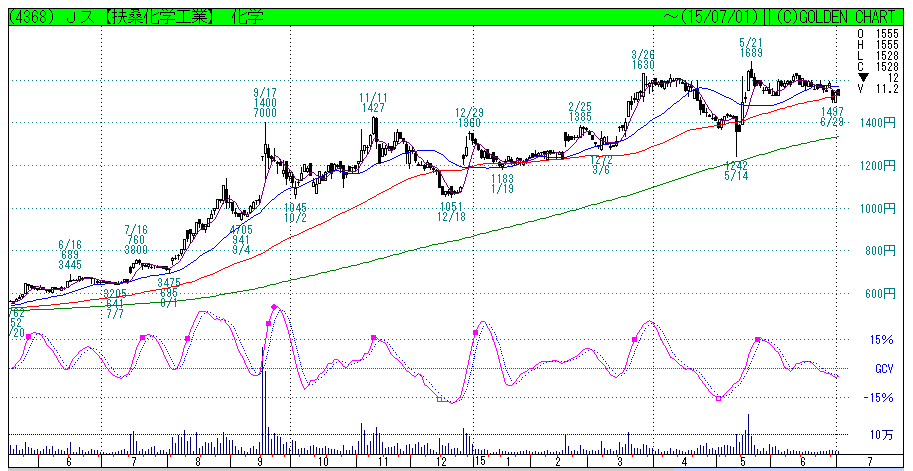Click the (C)GOLDEN CHART copyright label
The image size is (913, 471).
[x=837, y=16]
